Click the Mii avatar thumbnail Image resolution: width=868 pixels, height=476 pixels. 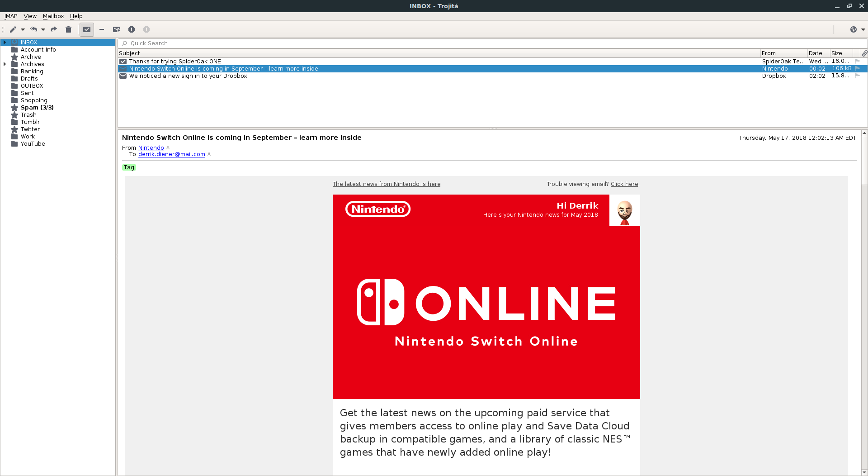625,210
